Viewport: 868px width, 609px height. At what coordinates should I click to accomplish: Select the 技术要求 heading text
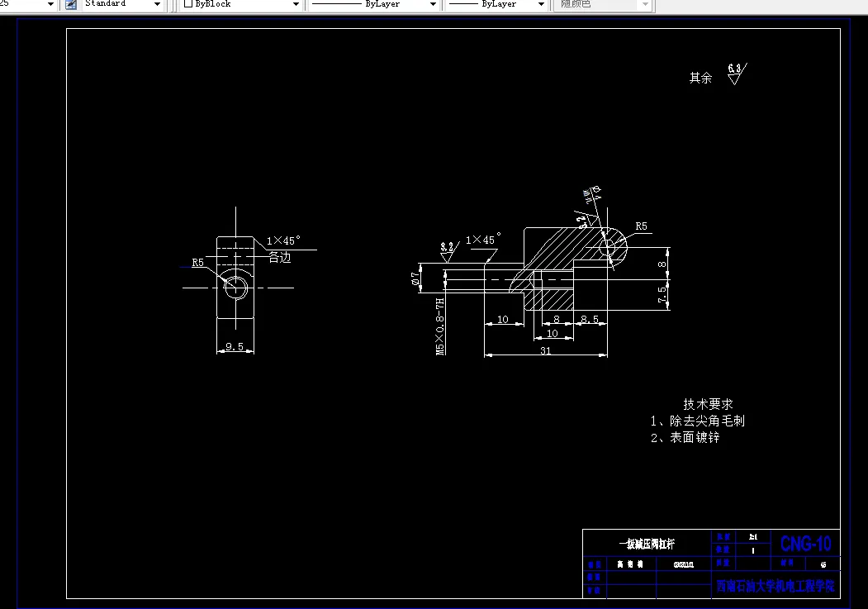(x=708, y=404)
